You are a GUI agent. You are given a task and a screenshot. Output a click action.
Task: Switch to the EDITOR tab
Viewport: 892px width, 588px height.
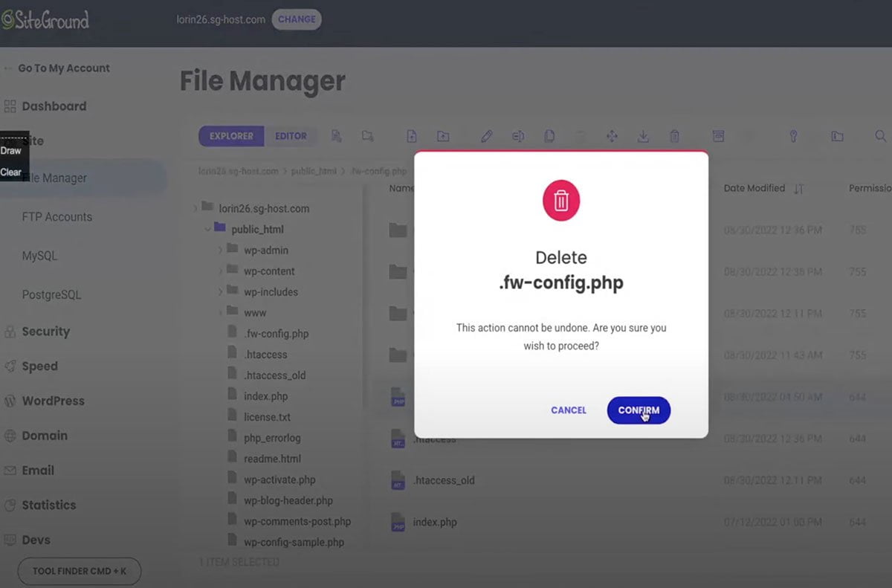pyautogui.click(x=291, y=136)
